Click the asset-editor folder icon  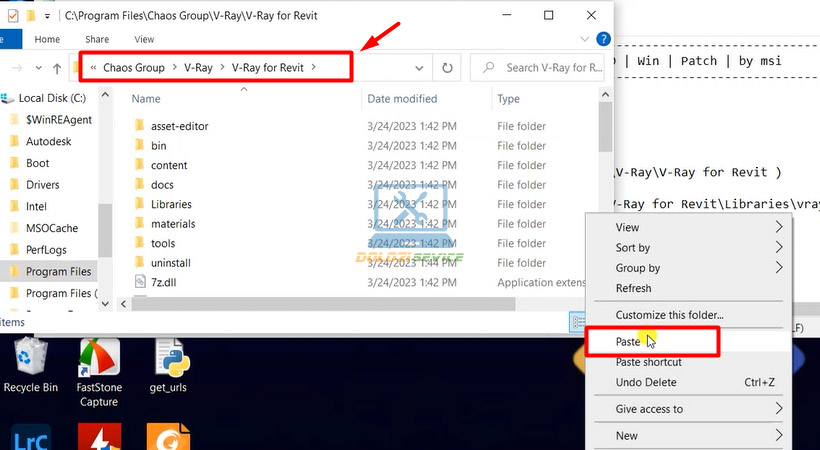pyautogui.click(x=139, y=126)
